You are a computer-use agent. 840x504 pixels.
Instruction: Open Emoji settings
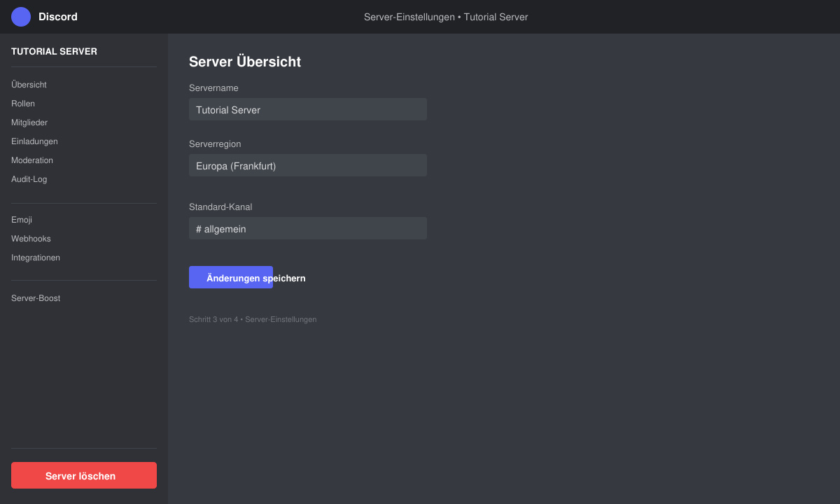(22, 220)
